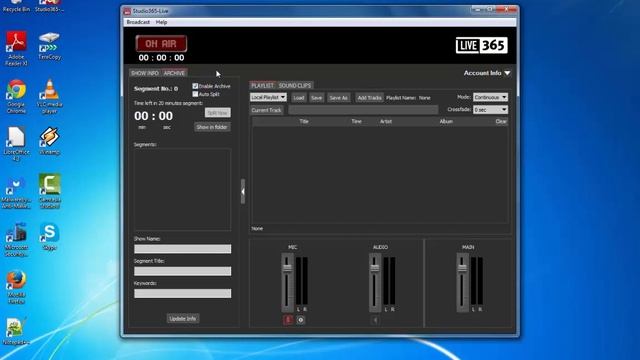This screenshot has width=640, height=360.
Task: Click the MAIN volume fader
Action: coord(462,268)
